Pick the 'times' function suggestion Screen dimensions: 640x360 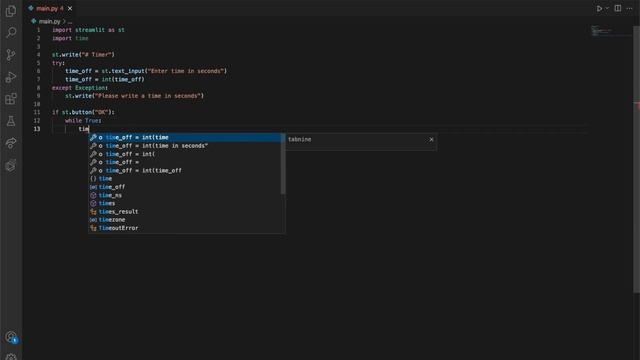(184, 203)
